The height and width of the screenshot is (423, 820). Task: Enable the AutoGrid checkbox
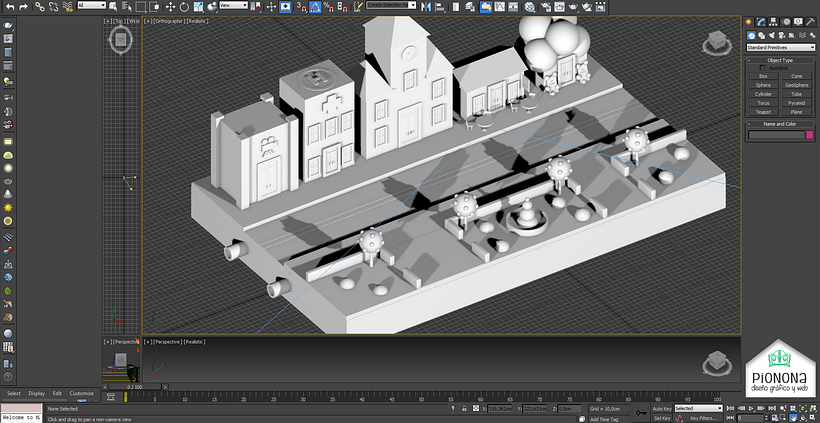pos(764,68)
